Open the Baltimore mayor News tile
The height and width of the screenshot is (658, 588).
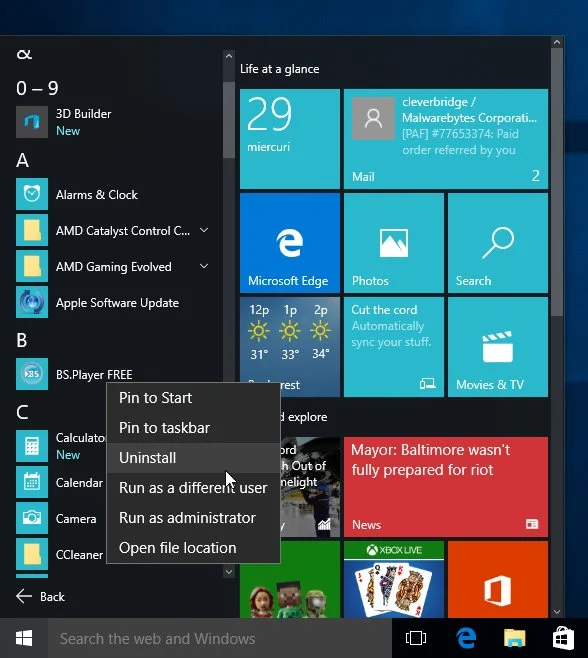tap(446, 487)
